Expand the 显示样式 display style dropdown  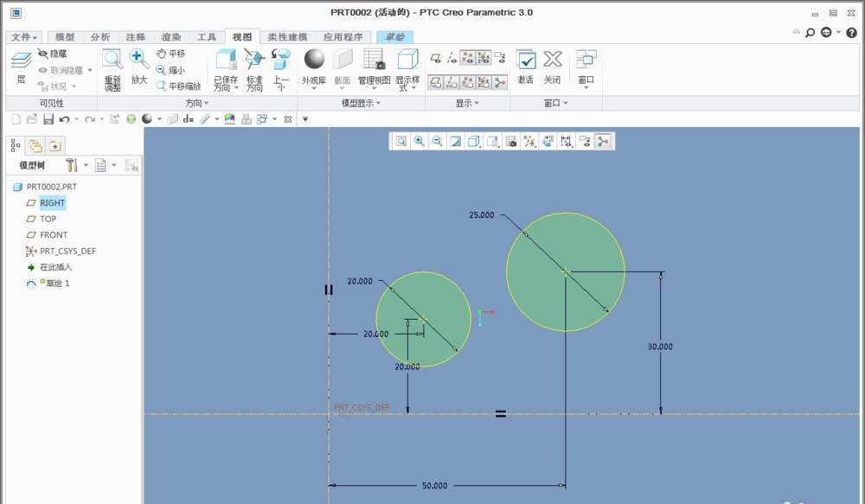(x=407, y=84)
